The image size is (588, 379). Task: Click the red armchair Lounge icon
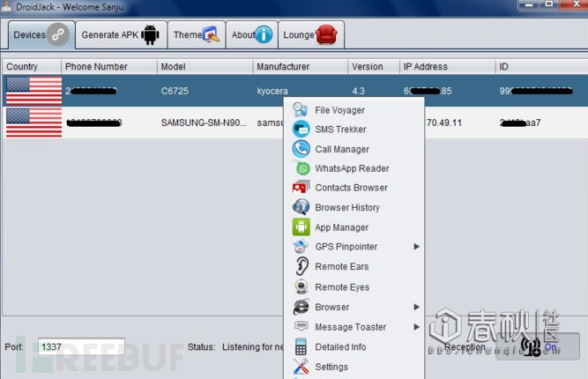tap(326, 34)
